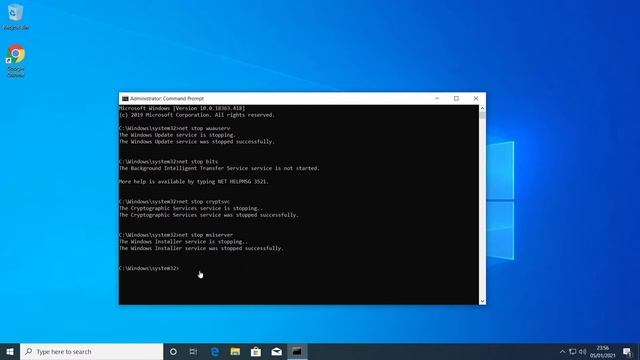Open the Recycle Bin desktop icon
640x360 pixels.
coord(16,16)
